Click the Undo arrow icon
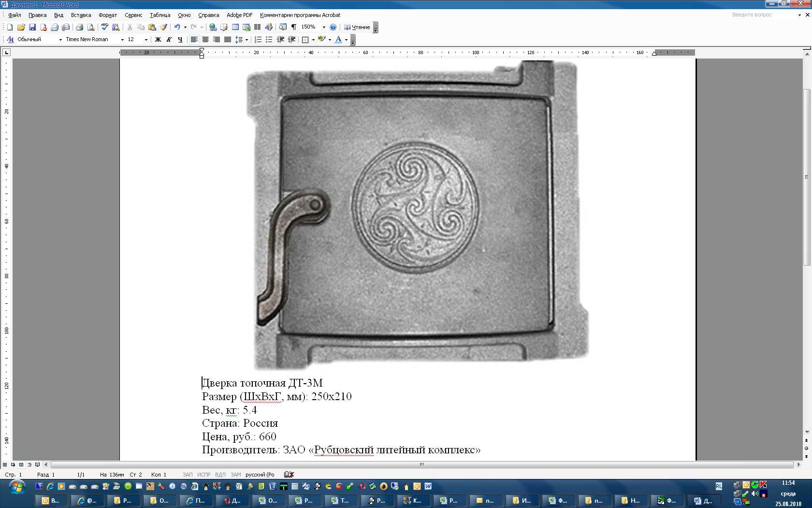The image size is (812, 508). 177,27
